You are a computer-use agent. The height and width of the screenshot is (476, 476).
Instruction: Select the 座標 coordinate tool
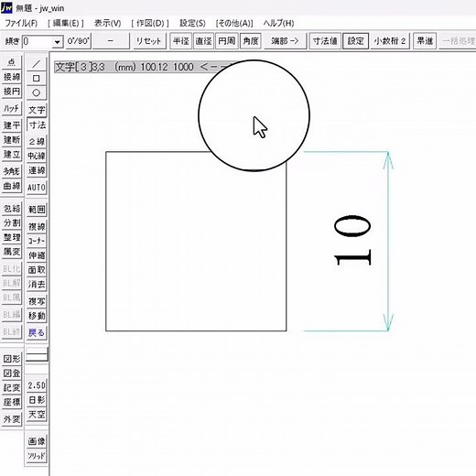[x=12, y=402]
